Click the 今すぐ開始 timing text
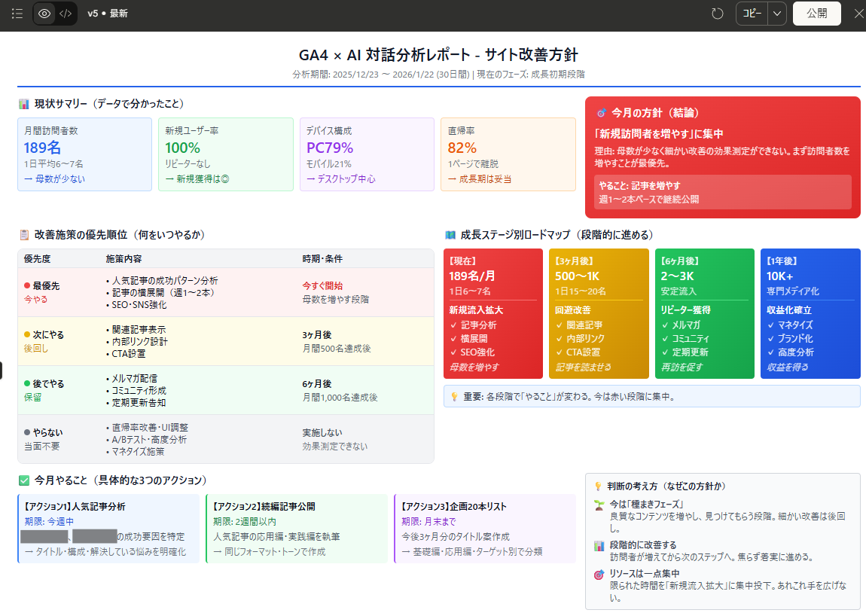The width and height of the screenshot is (866, 616). click(x=322, y=285)
